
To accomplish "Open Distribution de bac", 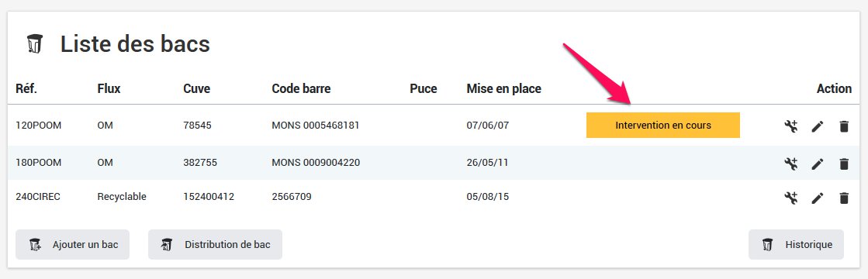I will tap(215, 245).
